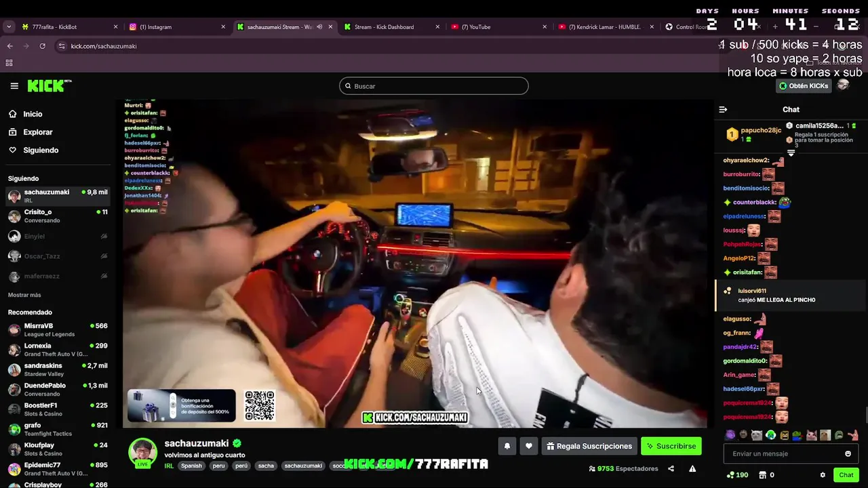
Task: Open Kloufplay recommended channel
Action: [x=58, y=449]
